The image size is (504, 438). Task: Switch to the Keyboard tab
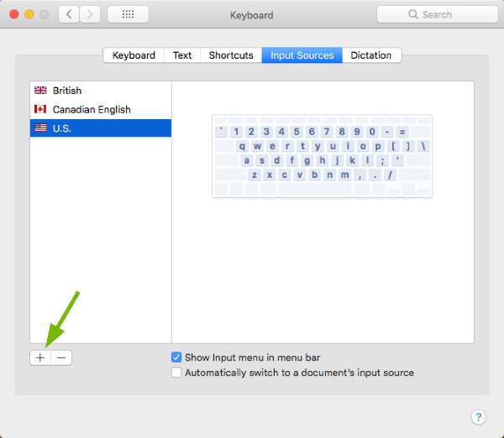pyautogui.click(x=134, y=55)
